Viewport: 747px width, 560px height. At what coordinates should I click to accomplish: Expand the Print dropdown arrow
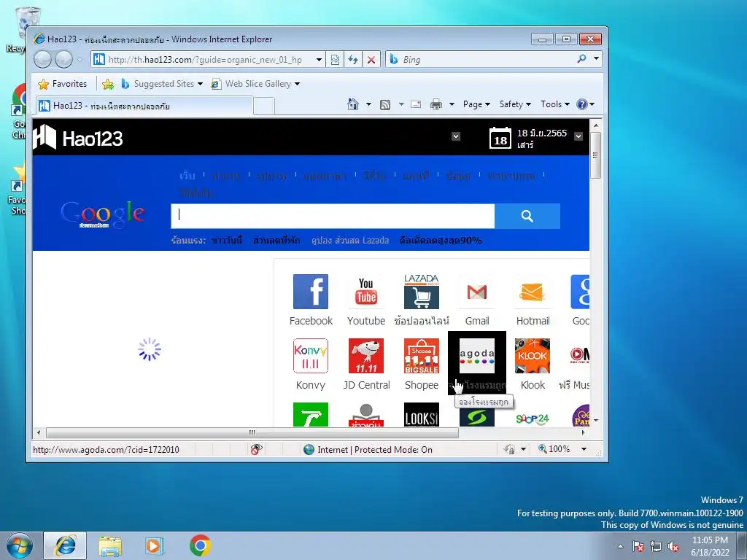point(452,104)
